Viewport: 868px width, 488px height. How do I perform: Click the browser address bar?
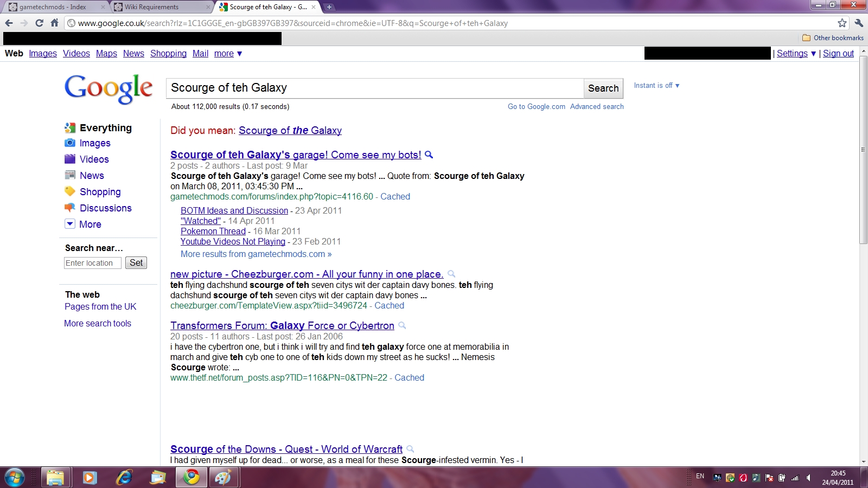click(x=456, y=23)
